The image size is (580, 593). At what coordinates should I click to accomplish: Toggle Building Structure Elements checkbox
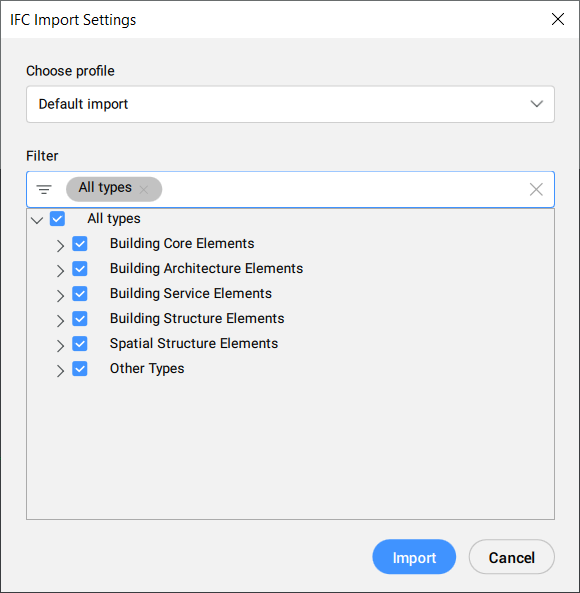point(80,318)
